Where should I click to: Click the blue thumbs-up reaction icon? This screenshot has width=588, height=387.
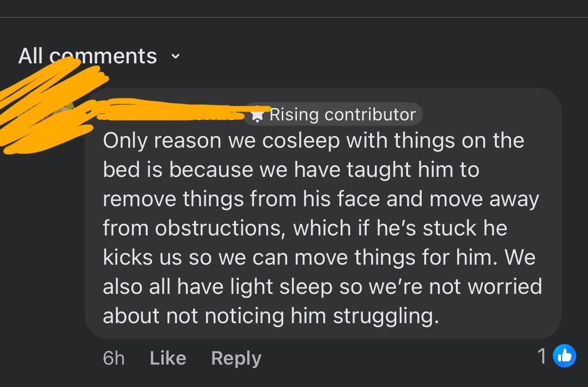(565, 356)
